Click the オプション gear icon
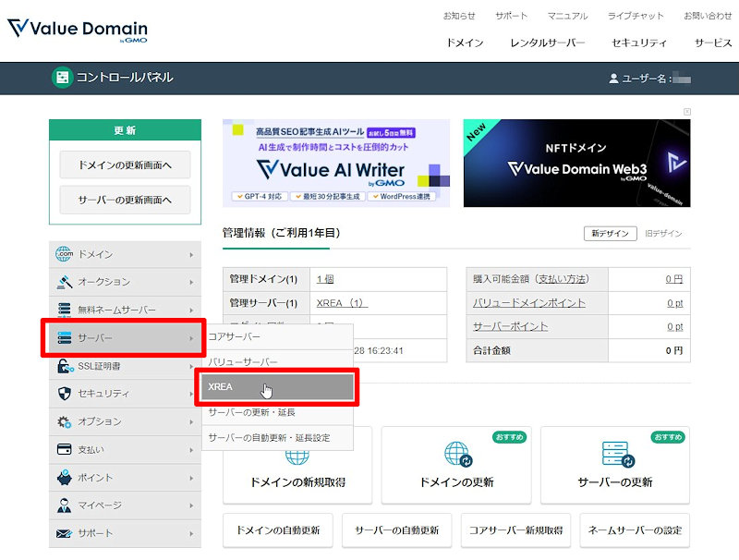This screenshot has width=739, height=560. [x=64, y=422]
